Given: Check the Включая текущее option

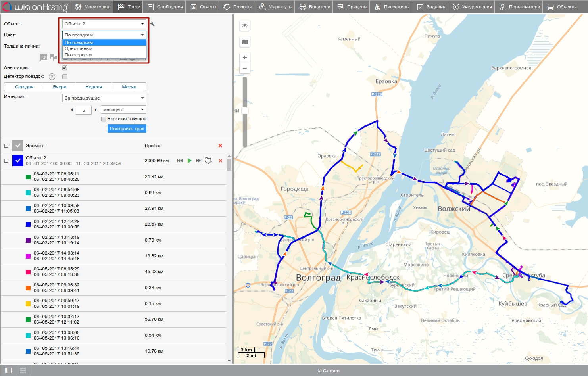Looking at the screenshot, I should [104, 119].
